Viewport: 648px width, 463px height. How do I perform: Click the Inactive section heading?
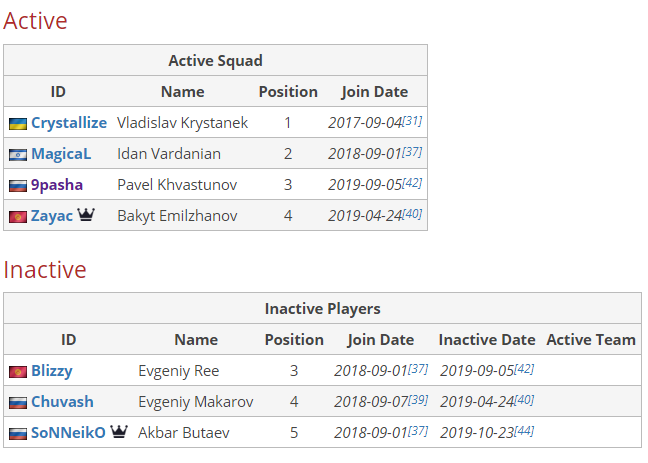pyautogui.click(x=45, y=270)
